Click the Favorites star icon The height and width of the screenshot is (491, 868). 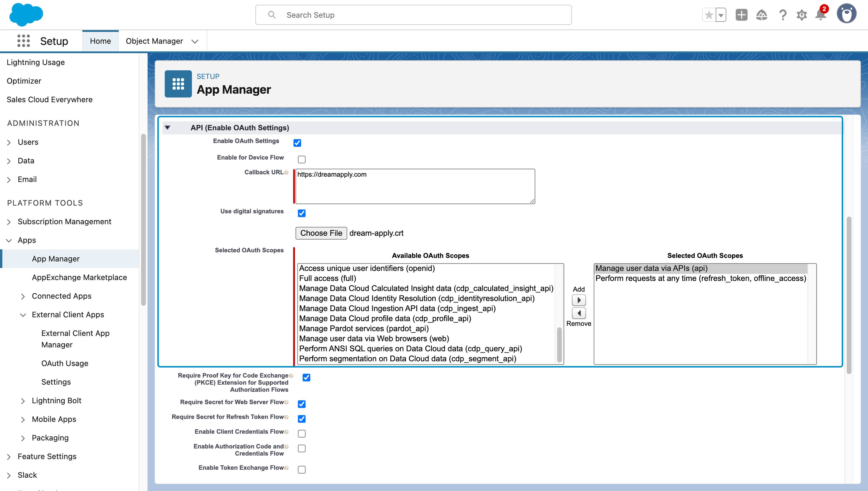709,15
